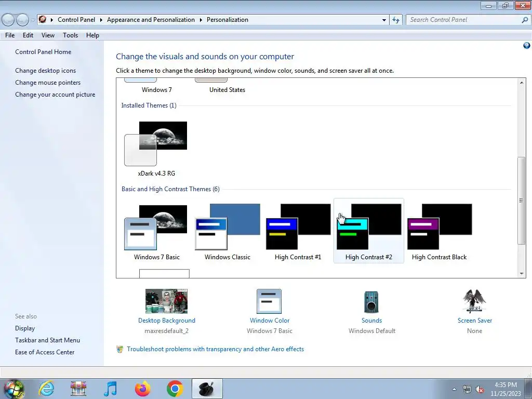Click the Control Panel breadcrumb
The width and height of the screenshot is (532, 399).
76,20
